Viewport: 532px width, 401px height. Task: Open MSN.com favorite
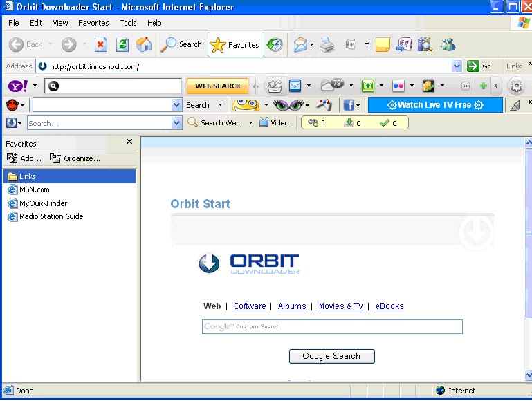pos(28,189)
